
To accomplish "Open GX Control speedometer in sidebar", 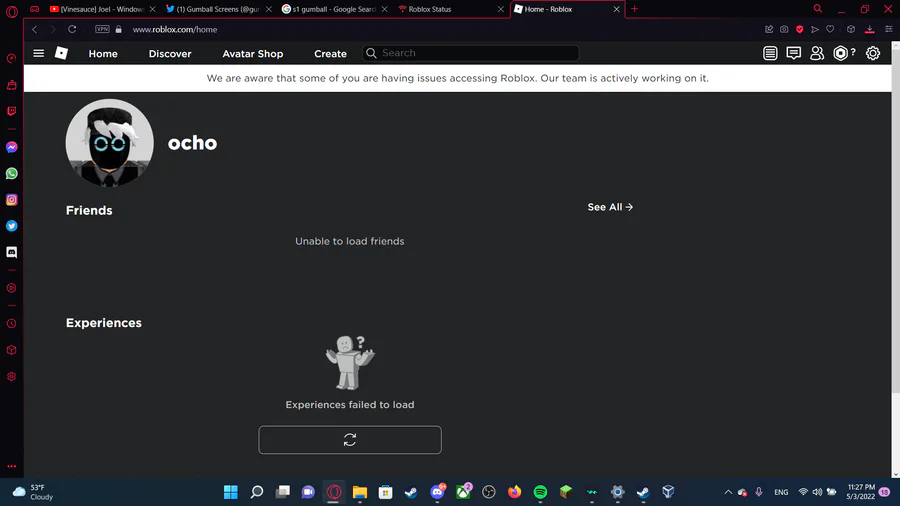I will [x=11, y=59].
